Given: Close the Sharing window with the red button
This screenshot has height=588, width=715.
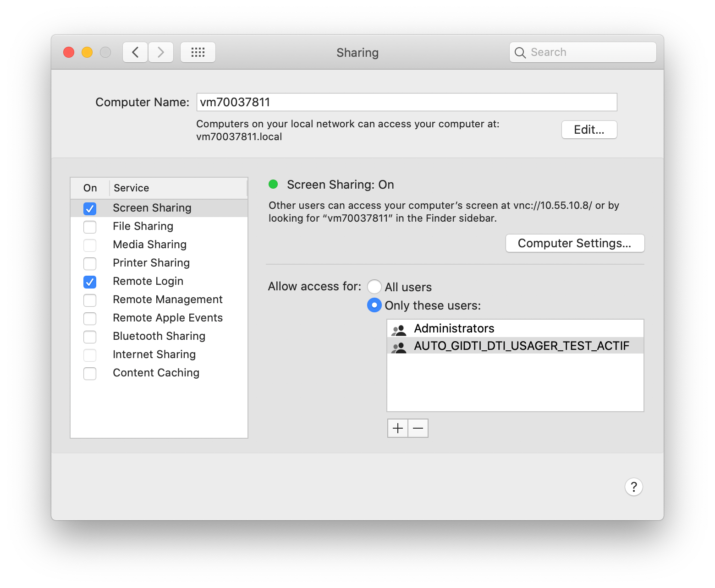Looking at the screenshot, I should click(x=69, y=52).
